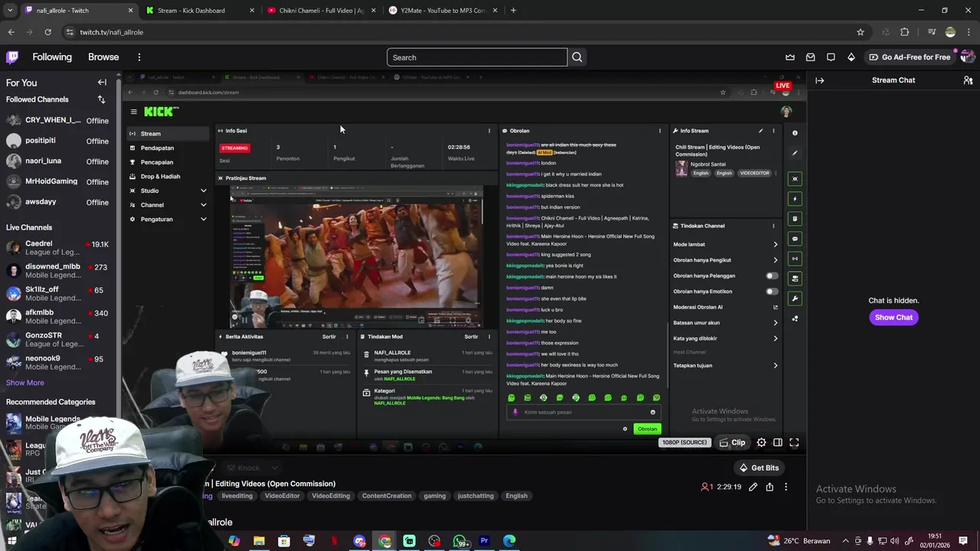Open the Whispers chat bubble icon

pyautogui.click(x=831, y=57)
